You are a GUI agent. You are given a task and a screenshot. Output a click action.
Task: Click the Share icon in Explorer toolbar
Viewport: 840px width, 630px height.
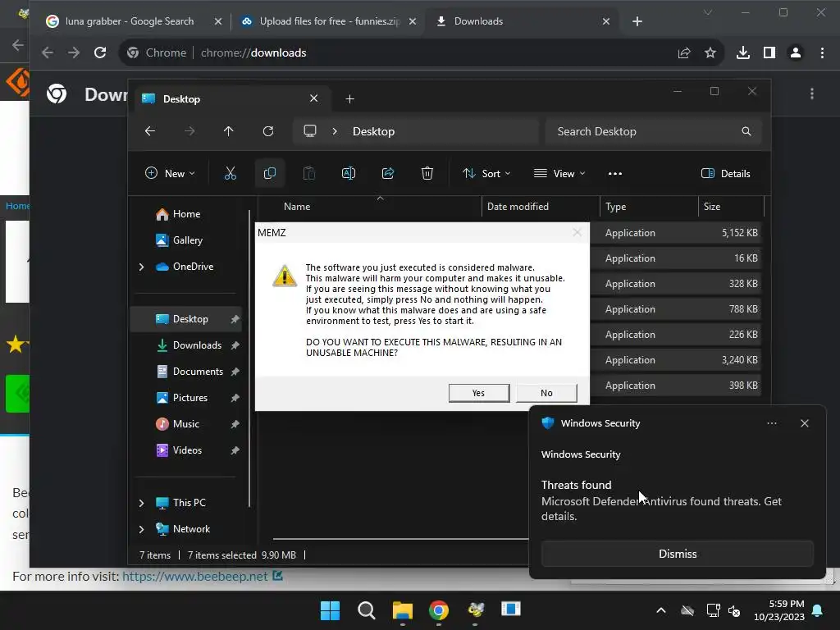click(388, 173)
